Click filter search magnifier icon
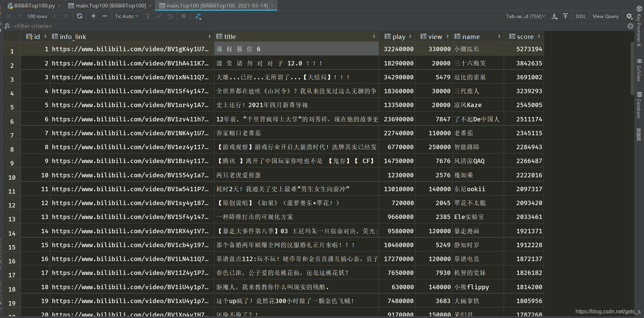The image size is (644, 318). (x=7, y=26)
